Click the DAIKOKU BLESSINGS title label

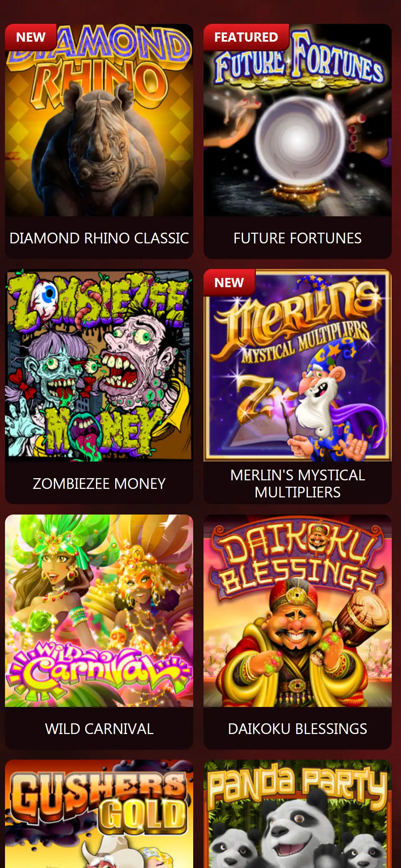coord(298,729)
